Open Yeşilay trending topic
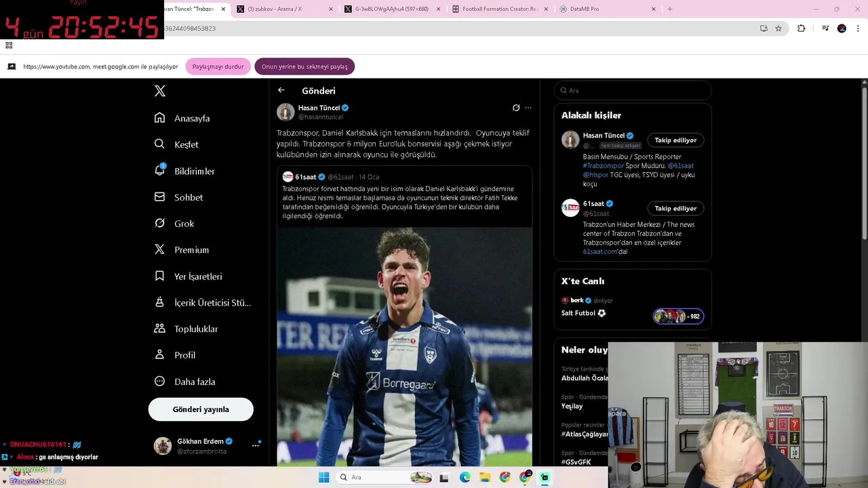The height and width of the screenshot is (488, 868). [x=572, y=406]
